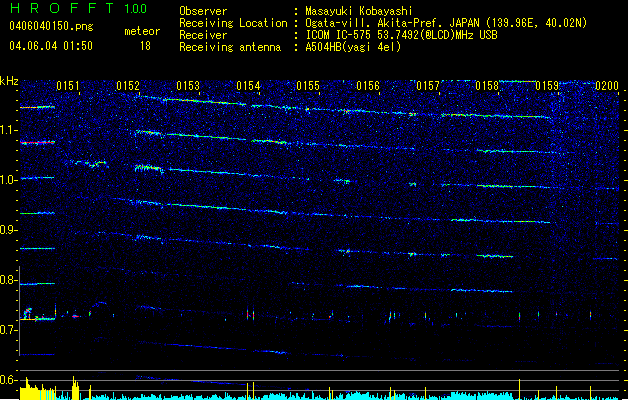This screenshot has width=629, height=400.
Task: Select the 0155 time marker
Action: (308, 87)
